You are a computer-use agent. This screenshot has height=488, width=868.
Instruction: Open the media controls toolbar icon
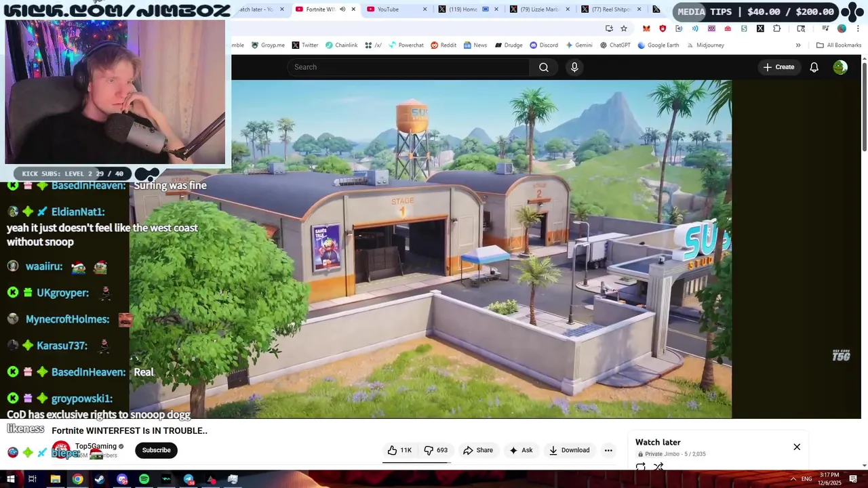(825, 28)
